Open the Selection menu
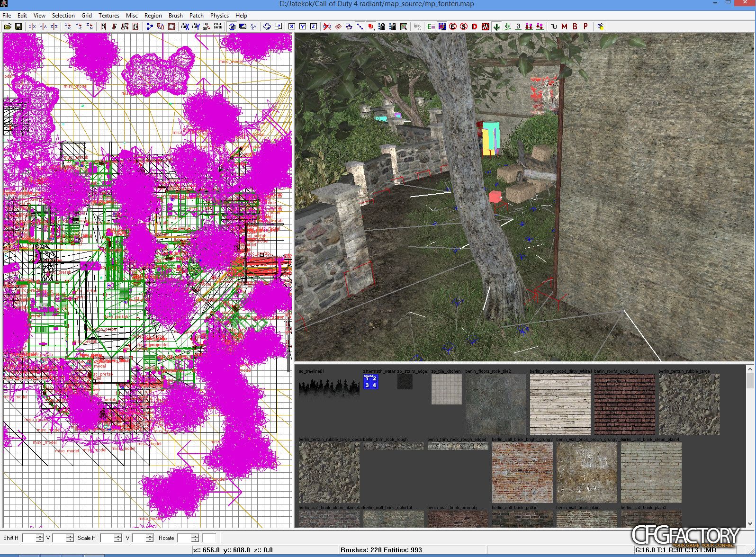Viewport: 756px width, 557px height. (63, 16)
